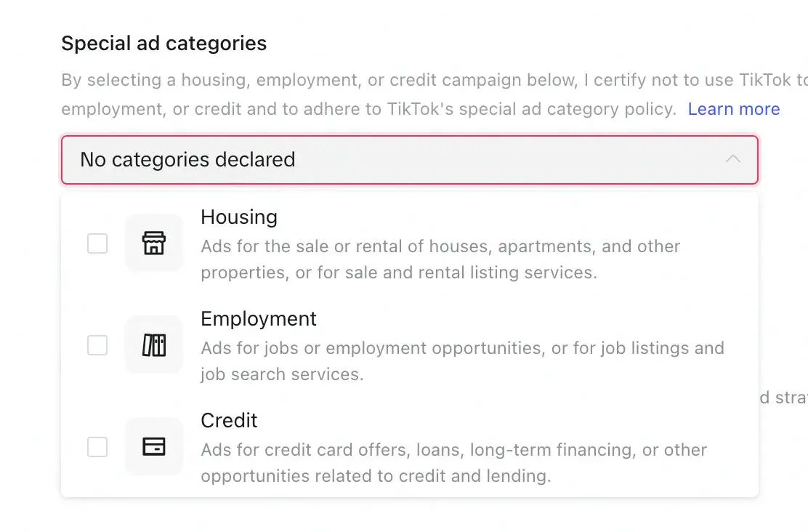Image resolution: width=808 pixels, height=532 pixels.
Task: Choose the Credit option title
Action: [x=229, y=420]
